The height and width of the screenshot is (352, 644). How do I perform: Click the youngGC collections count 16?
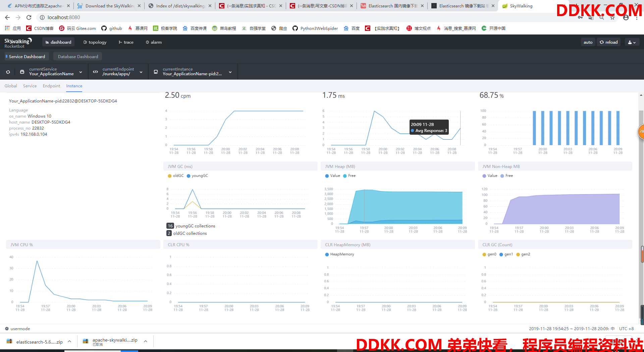(170, 226)
